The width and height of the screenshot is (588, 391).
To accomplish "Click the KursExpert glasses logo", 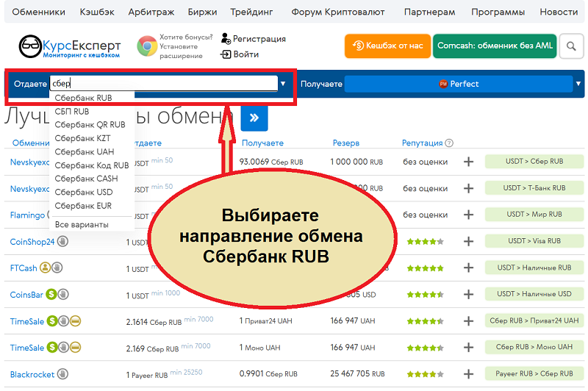I will (30, 46).
